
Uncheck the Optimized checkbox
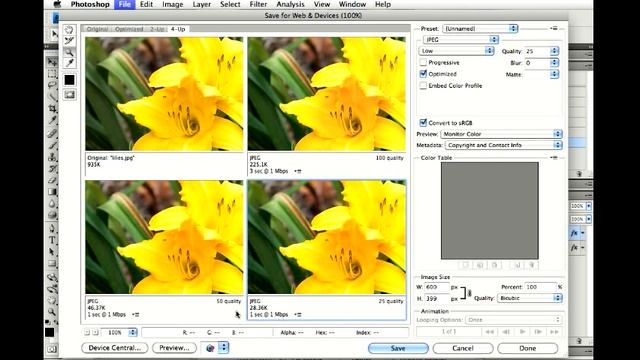(x=423, y=74)
